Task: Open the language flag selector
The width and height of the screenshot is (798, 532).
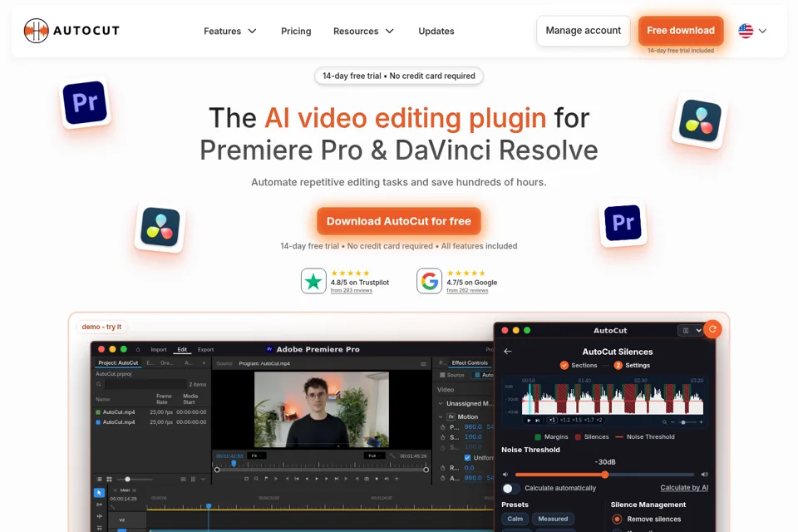Action: 752,31
